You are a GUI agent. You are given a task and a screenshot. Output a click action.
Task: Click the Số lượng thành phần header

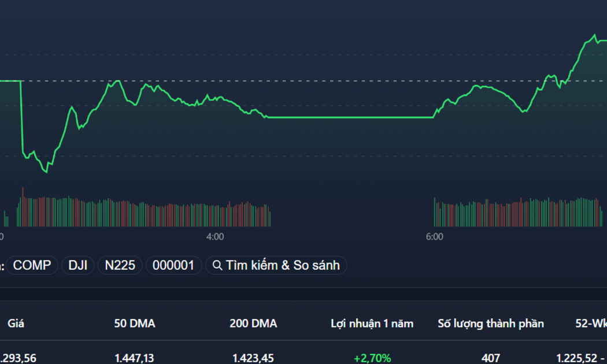(x=491, y=324)
